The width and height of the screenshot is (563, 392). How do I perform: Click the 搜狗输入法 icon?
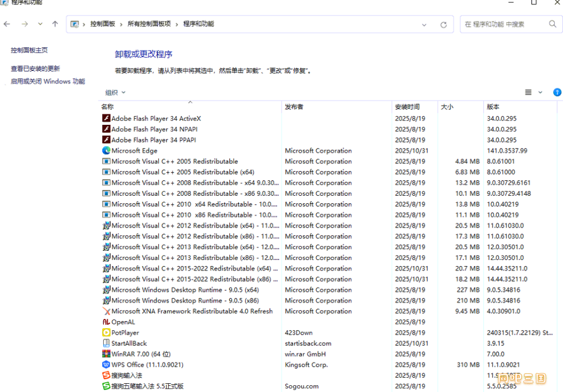(106, 375)
